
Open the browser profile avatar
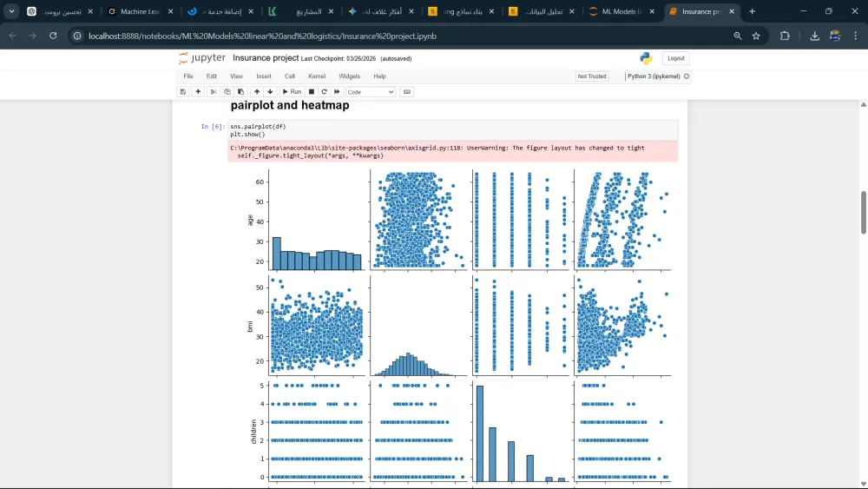click(835, 36)
